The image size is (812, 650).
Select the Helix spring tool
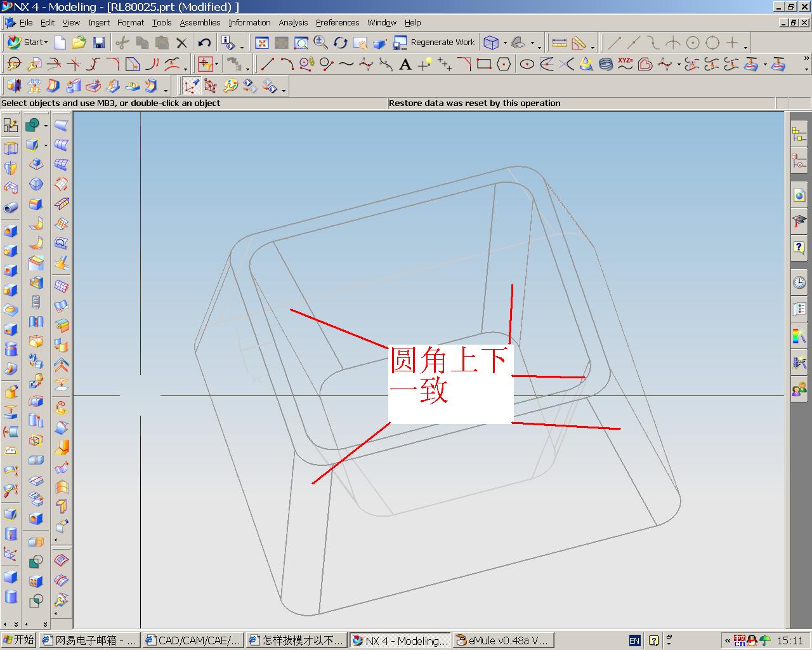coord(606,63)
